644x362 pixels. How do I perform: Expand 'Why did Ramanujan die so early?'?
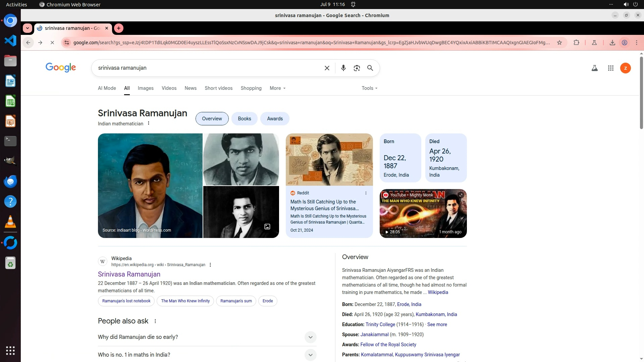[310, 337]
